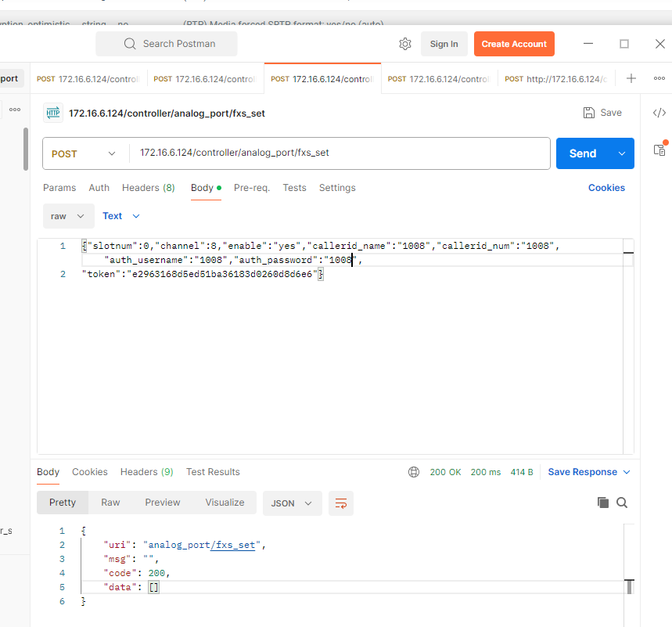Add a new request tab with plus
The width and height of the screenshot is (672, 627).
click(x=631, y=78)
